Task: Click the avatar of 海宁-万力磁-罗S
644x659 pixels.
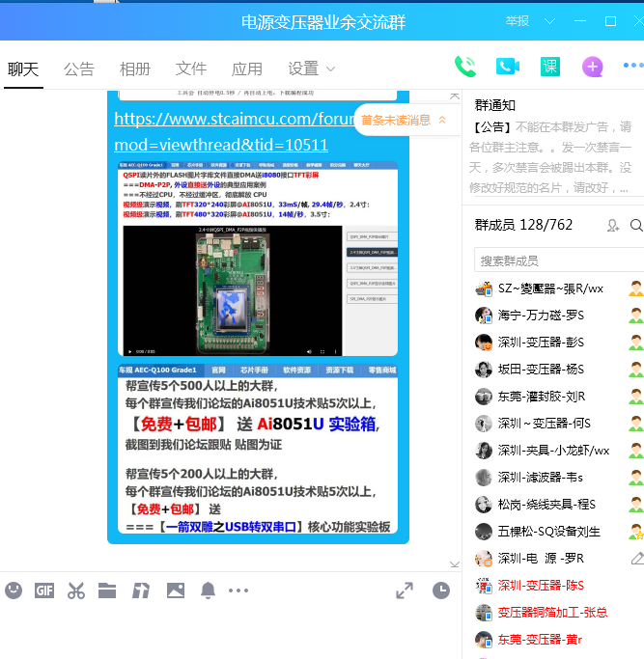Action: [x=484, y=316]
